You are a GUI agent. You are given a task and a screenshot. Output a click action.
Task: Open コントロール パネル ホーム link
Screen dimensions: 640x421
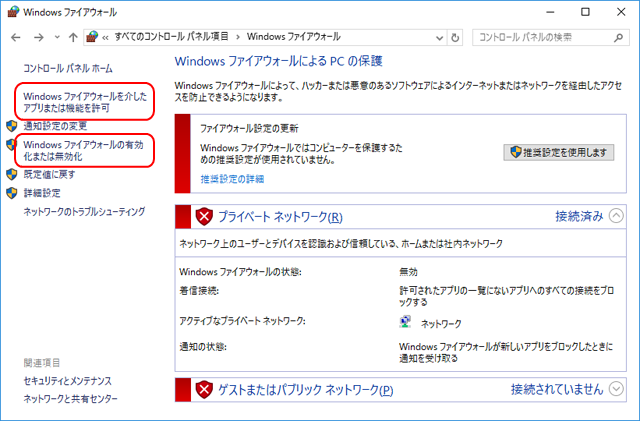pyautogui.click(x=68, y=69)
